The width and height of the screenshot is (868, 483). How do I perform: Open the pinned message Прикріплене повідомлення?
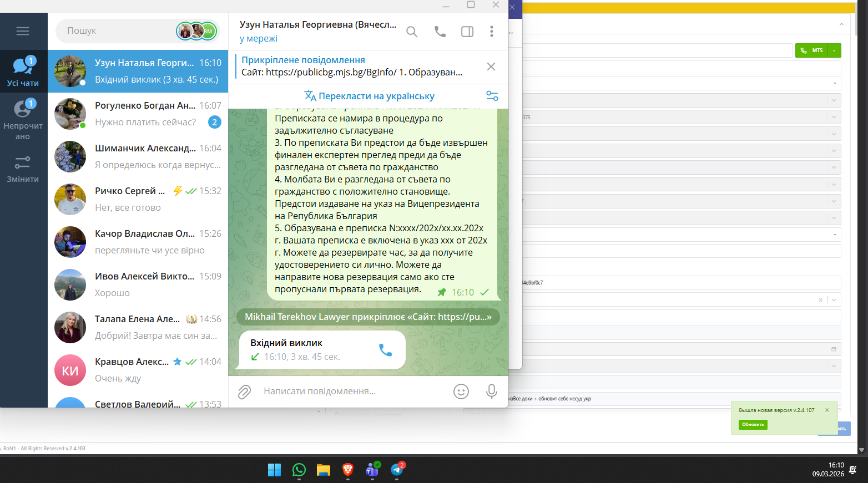pyautogui.click(x=352, y=67)
